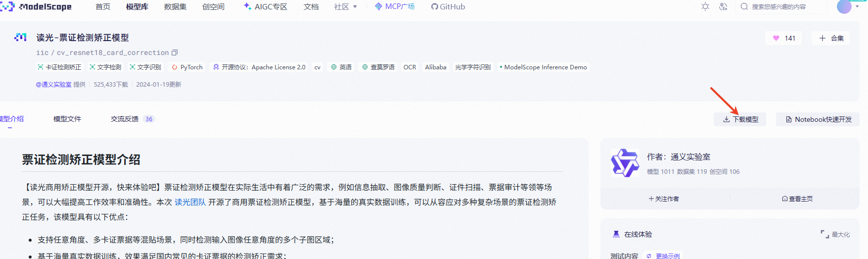This screenshot has height=259, width=868.
Task: Open the 创空间 nav item
Action: tap(213, 6)
